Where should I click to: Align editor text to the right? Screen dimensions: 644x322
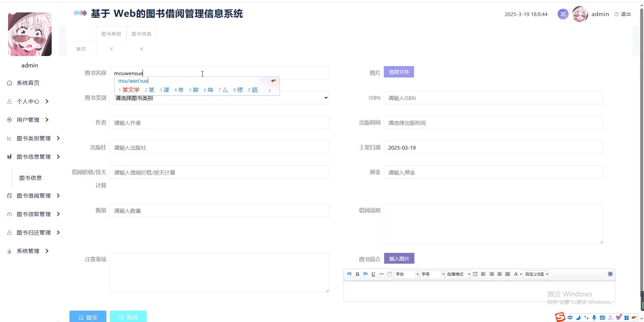click(491, 274)
